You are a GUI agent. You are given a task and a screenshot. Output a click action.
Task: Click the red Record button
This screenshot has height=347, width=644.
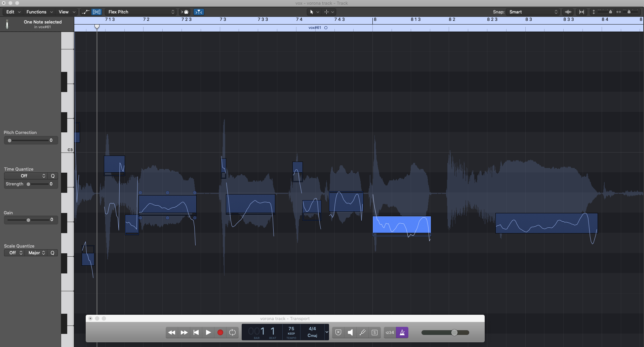pos(220,333)
